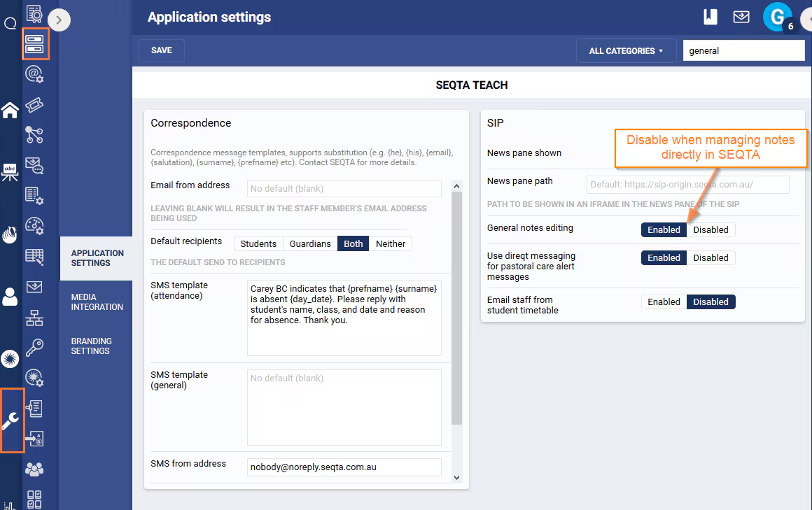The height and width of the screenshot is (510, 812).
Task: Open the checklist grid icon
Action: click(34, 499)
